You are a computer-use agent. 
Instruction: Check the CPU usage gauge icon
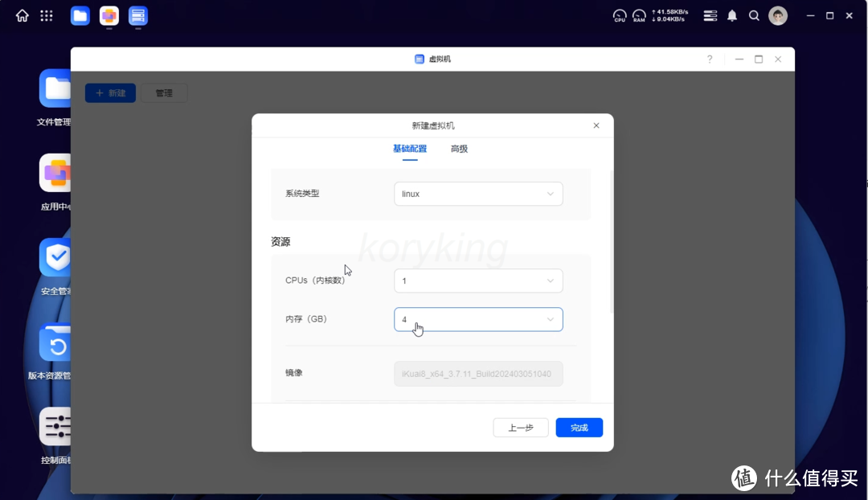pos(619,14)
